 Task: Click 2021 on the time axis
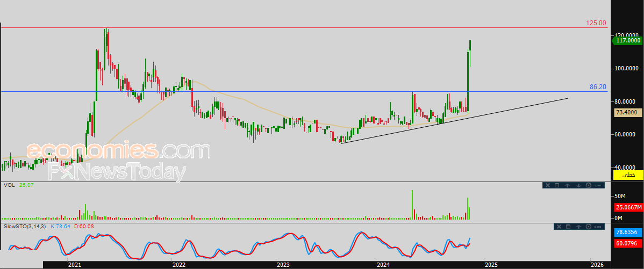74,265
